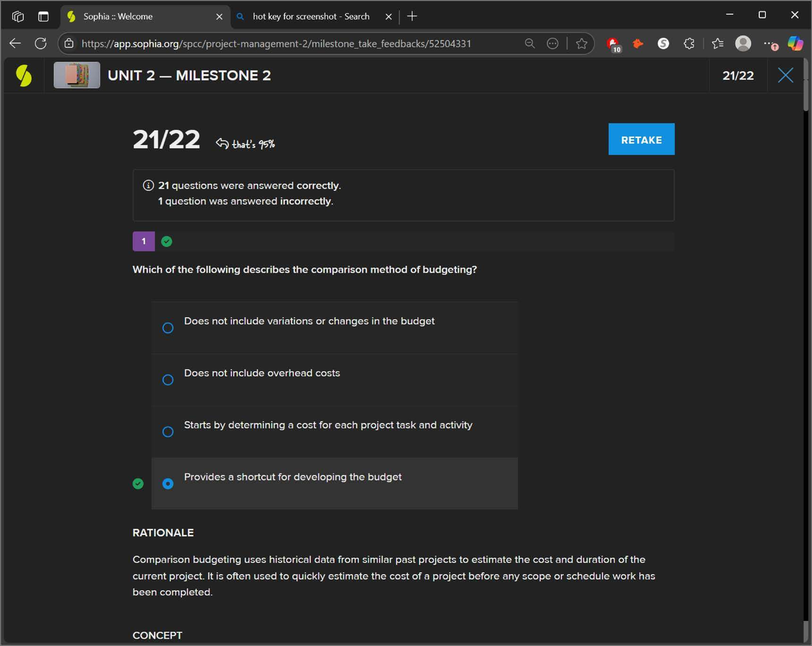Image resolution: width=812 pixels, height=646 pixels.
Task: Open the Copilot icon
Action: click(795, 43)
